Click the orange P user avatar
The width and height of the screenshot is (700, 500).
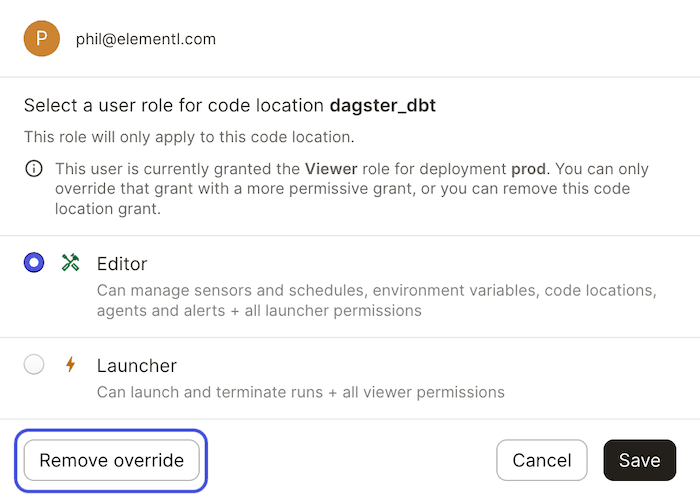pyautogui.click(x=42, y=38)
